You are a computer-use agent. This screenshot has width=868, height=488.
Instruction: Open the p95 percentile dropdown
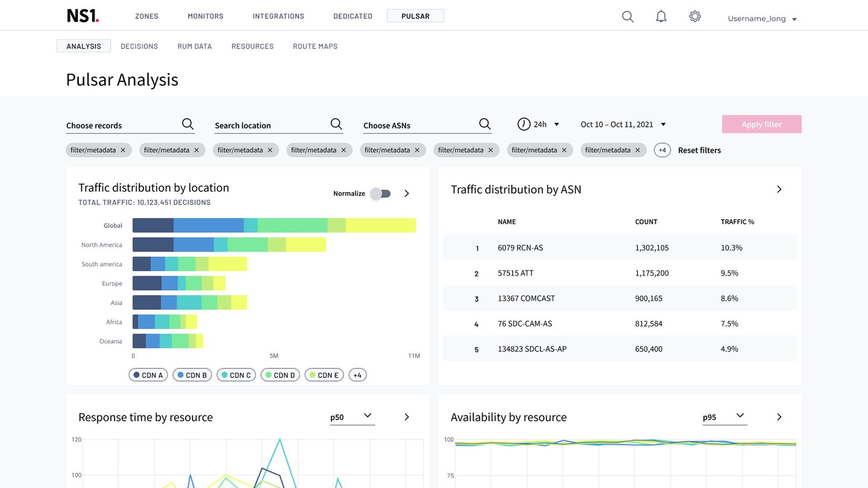725,417
